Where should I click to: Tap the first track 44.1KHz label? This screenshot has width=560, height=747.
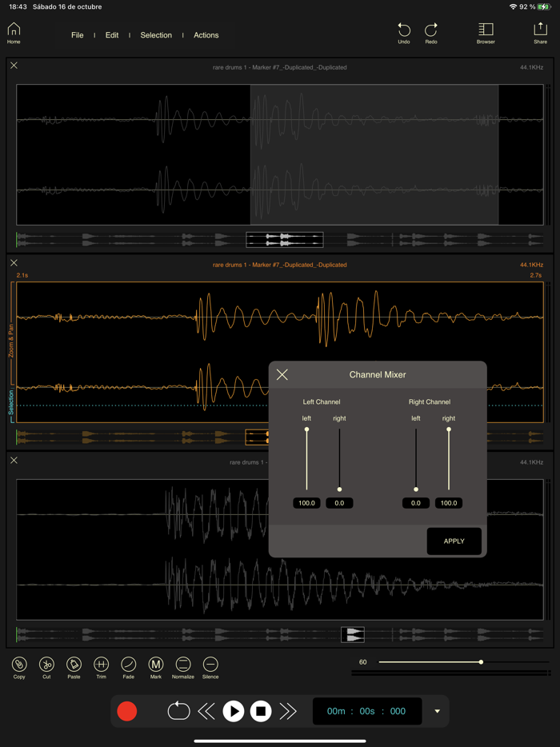(x=531, y=68)
